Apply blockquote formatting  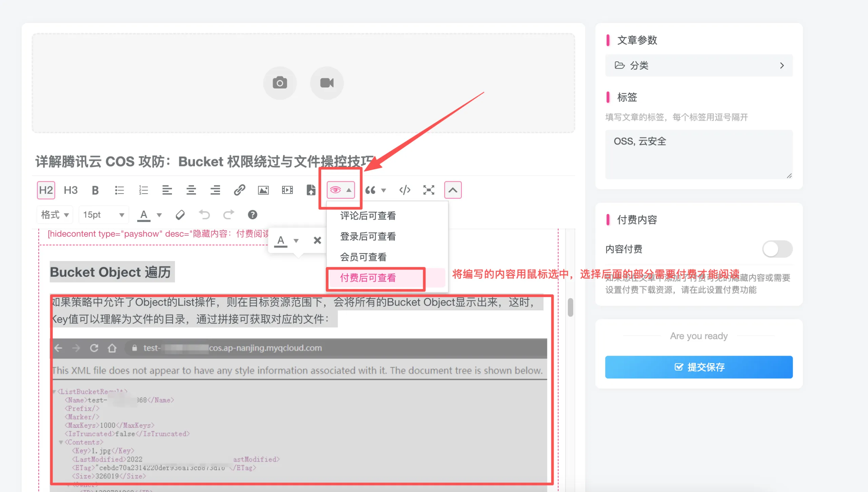coord(371,190)
